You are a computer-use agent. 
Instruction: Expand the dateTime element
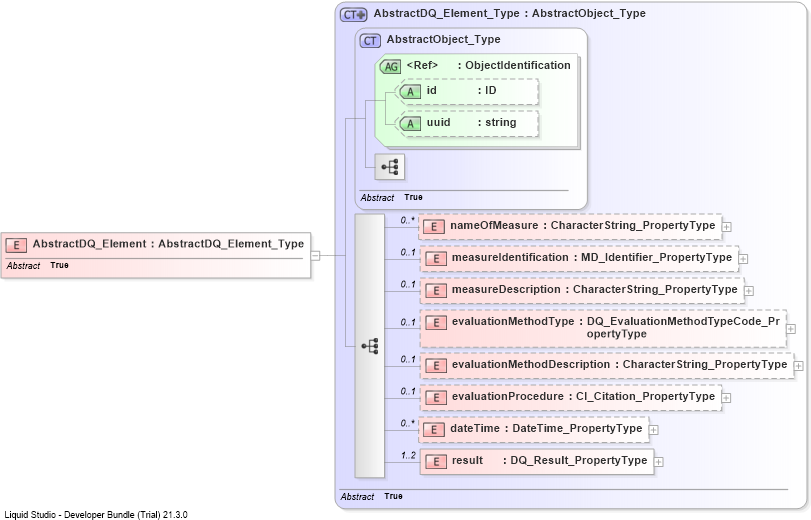654,430
